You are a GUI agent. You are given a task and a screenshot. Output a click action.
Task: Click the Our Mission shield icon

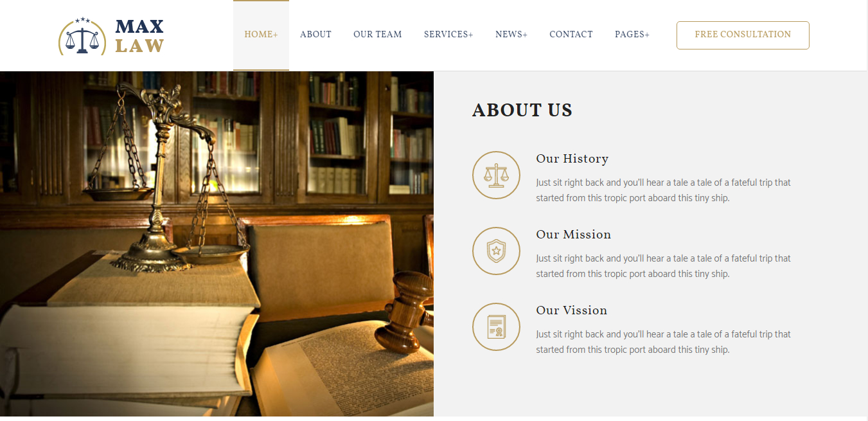[x=496, y=251]
